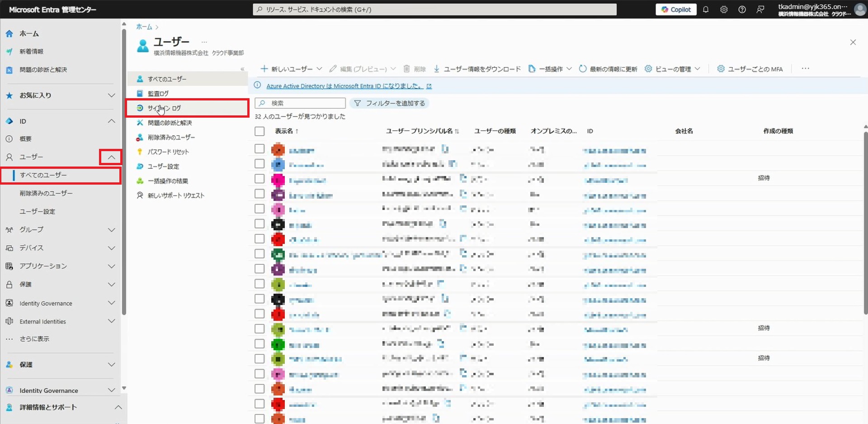The height and width of the screenshot is (424, 868).
Task: Tick the select-all checkbox in header row
Action: pyautogui.click(x=259, y=131)
